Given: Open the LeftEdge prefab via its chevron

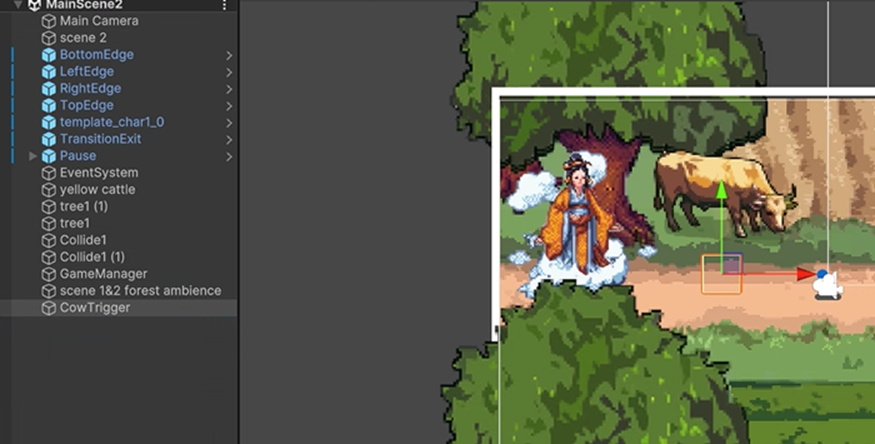Looking at the screenshot, I should point(229,72).
